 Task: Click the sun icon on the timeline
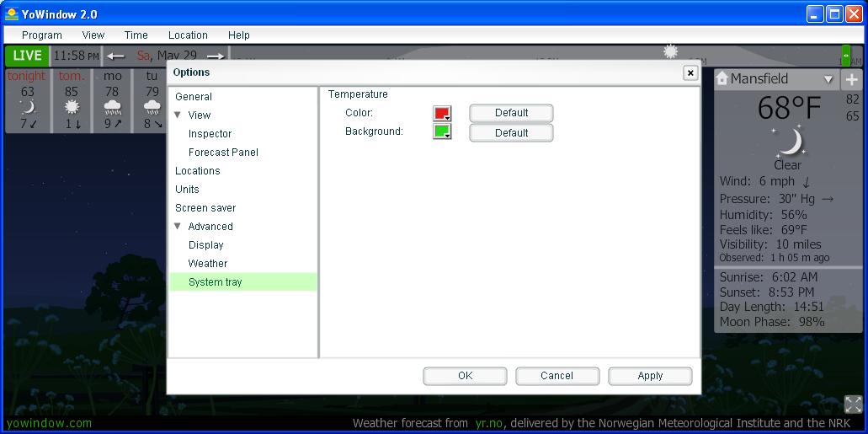click(x=670, y=52)
